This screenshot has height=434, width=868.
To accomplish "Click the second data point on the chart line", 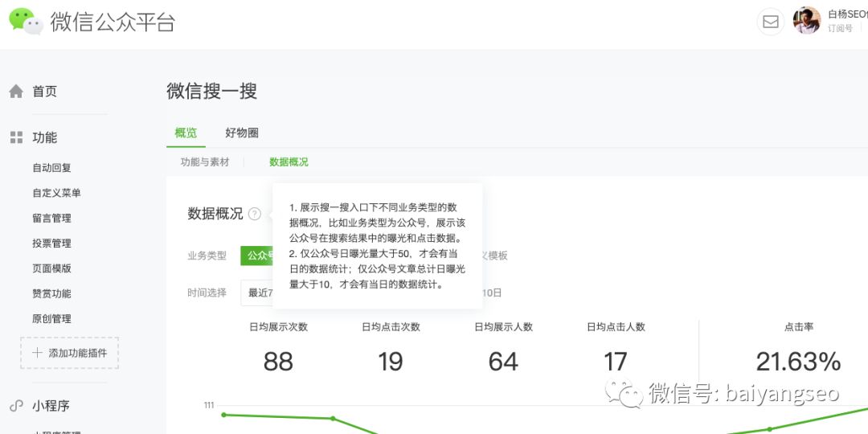I will pyautogui.click(x=333, y=419).
